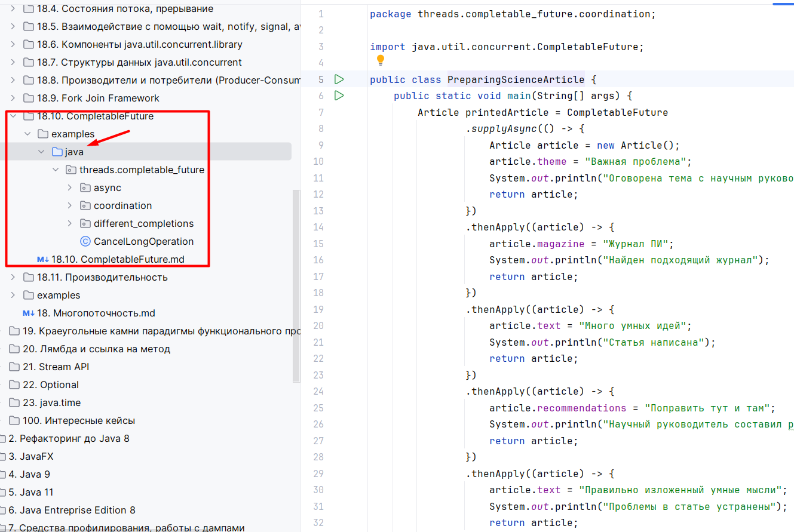Select 5. Java 11 folder
Screen dimensions: 794x532
click(31, 492)
